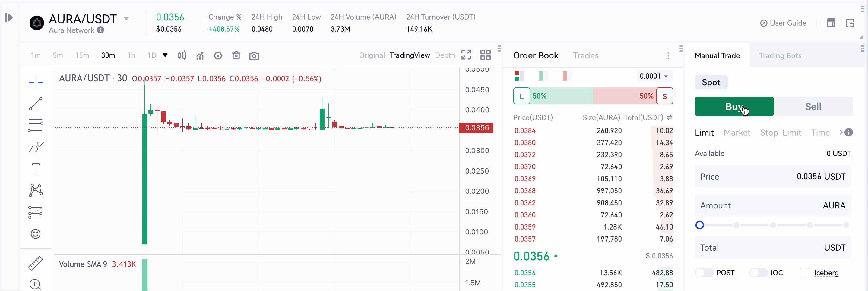This screenshot has width=868, height=291.
Task: Select the text annotation tool
Action: (36, 169)
